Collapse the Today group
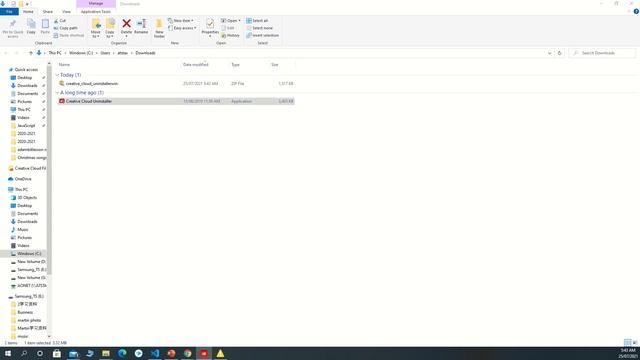 click(x=57, y=75)
